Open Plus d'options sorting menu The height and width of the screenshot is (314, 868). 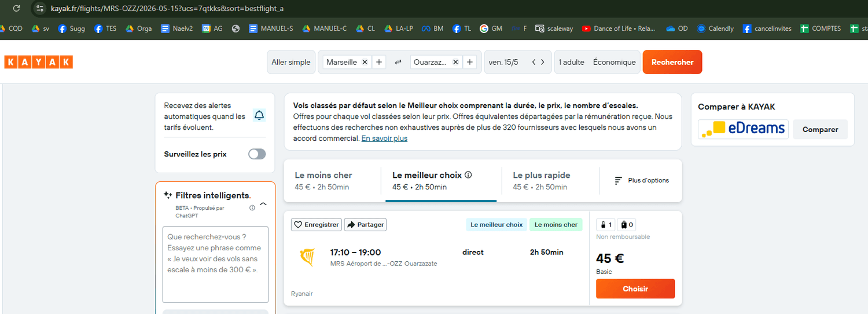pyautogui.click(x=641, y=181)
